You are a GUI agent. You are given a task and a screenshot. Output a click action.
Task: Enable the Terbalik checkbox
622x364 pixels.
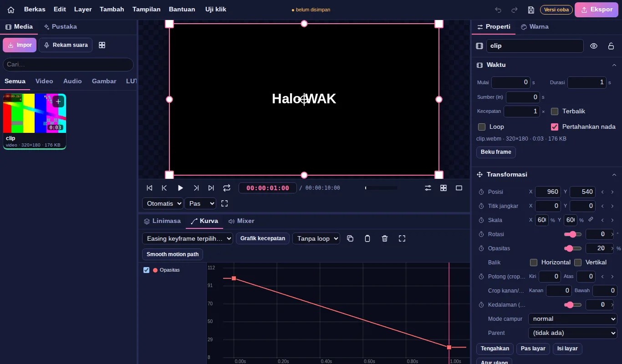[x=555, y=111]
